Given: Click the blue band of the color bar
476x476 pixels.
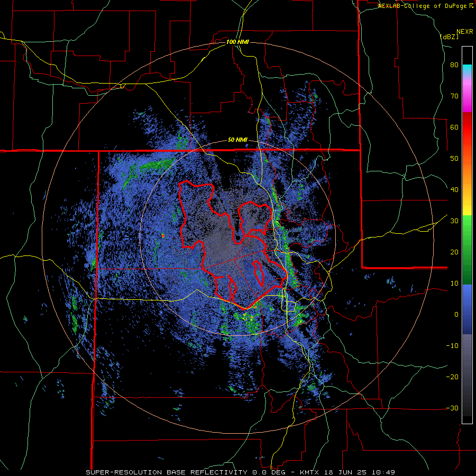Looking at the screenshot, I should tap(467, 309).
